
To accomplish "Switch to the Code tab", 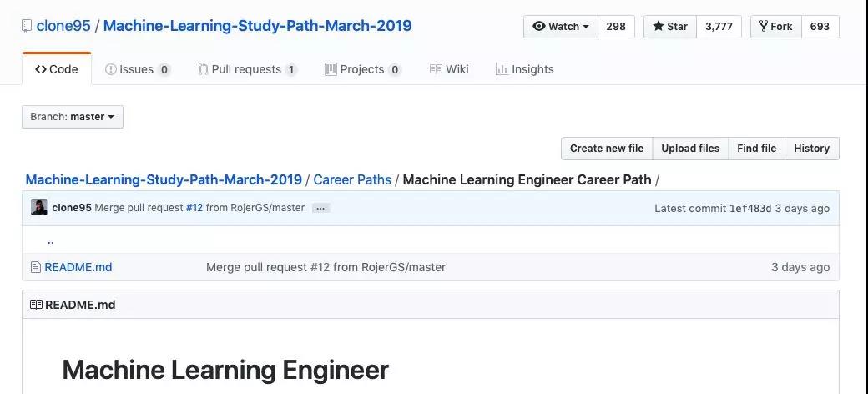I will 57,69.
